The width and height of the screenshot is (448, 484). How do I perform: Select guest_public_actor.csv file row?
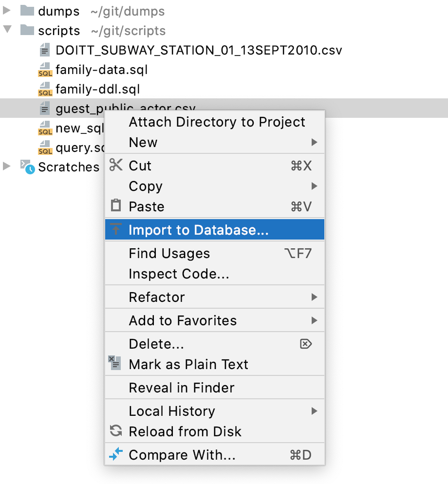point(224,108)
